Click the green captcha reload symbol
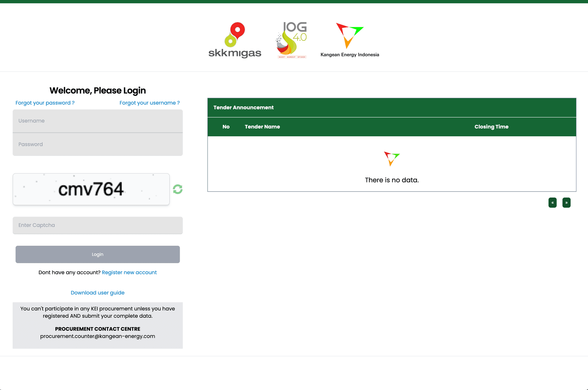This screenshot has height=390, width=588. 178,189
